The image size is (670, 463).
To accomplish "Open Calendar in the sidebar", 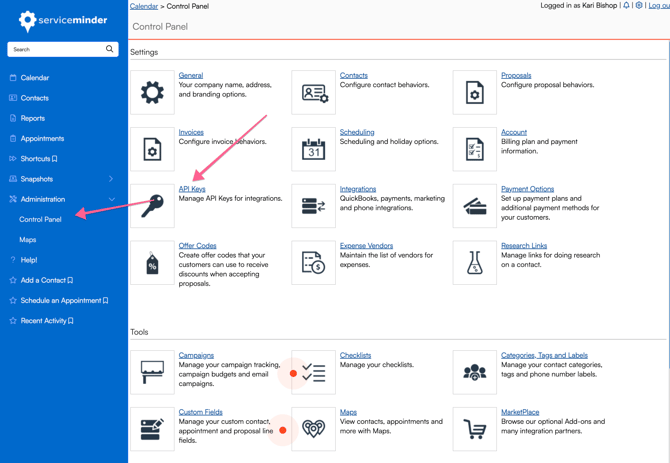I will [35, 78].
